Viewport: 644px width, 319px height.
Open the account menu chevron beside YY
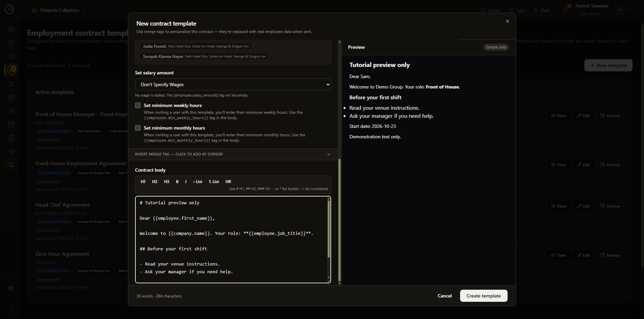pyautogui.click(x=630, y=10)
